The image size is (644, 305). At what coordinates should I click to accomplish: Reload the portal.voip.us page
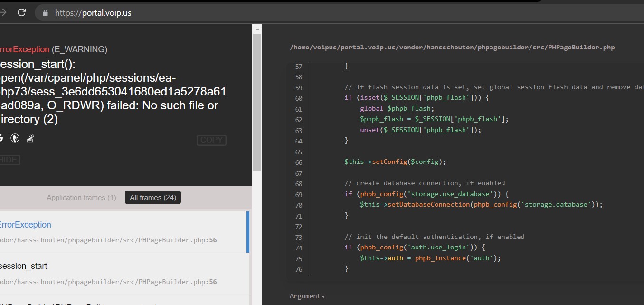pyautogui.click(x=21, y=12)
